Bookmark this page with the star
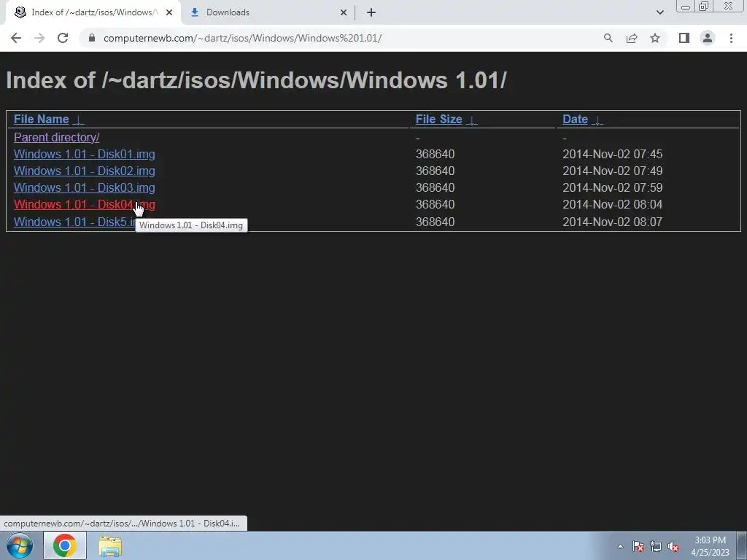Viewport: 747px width, 560px height. point(655,38)
